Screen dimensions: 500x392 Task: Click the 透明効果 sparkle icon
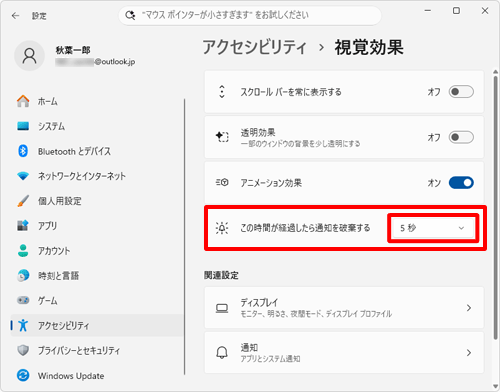pos(222,137)
